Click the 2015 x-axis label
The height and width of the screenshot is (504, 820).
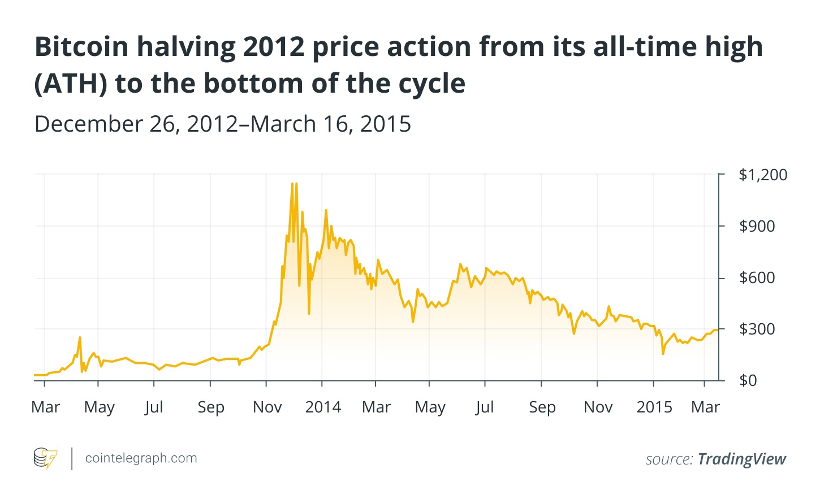[x=654, y=407]
